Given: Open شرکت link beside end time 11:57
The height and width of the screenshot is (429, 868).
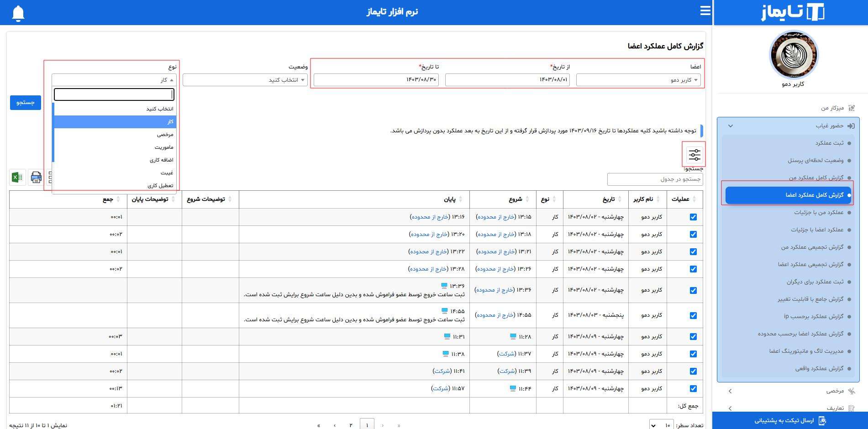Looking at the screenshot, I should pos(441,389).
